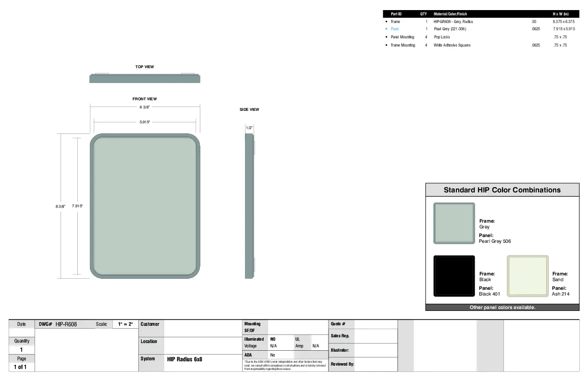Click the 'Customer' field label
The width and height of the screenshot is (588, 380).
(x=150, y=324)
